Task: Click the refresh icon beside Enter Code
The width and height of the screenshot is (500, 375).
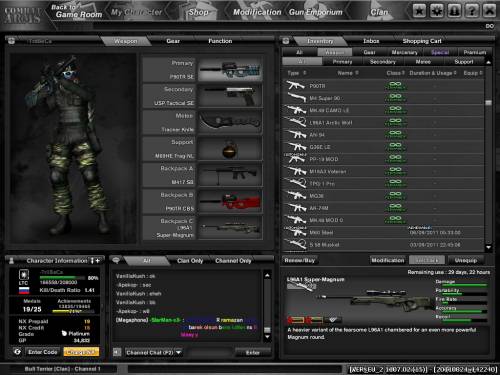Action: [17, 352]
